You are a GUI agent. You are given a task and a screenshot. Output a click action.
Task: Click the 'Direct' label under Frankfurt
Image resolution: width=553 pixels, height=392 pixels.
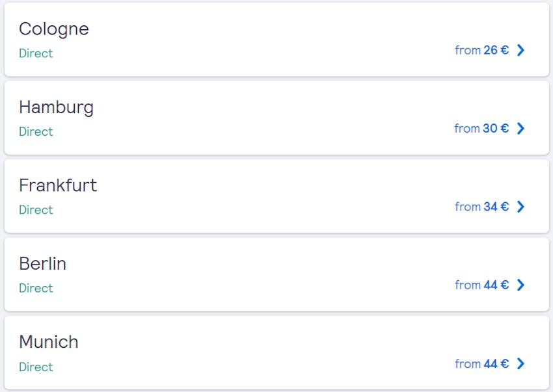(36, 210)
